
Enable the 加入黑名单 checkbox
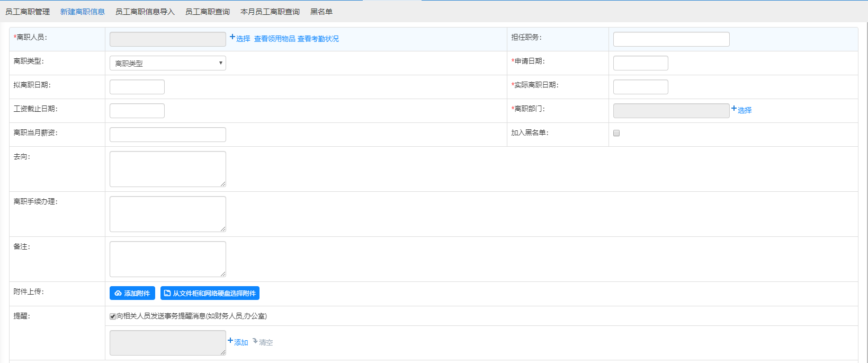point(616,133)
